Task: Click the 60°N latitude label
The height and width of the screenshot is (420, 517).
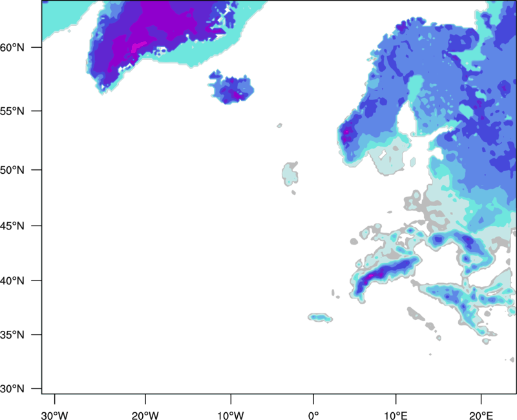Action: pyautogui.click(x=12, y=47)
